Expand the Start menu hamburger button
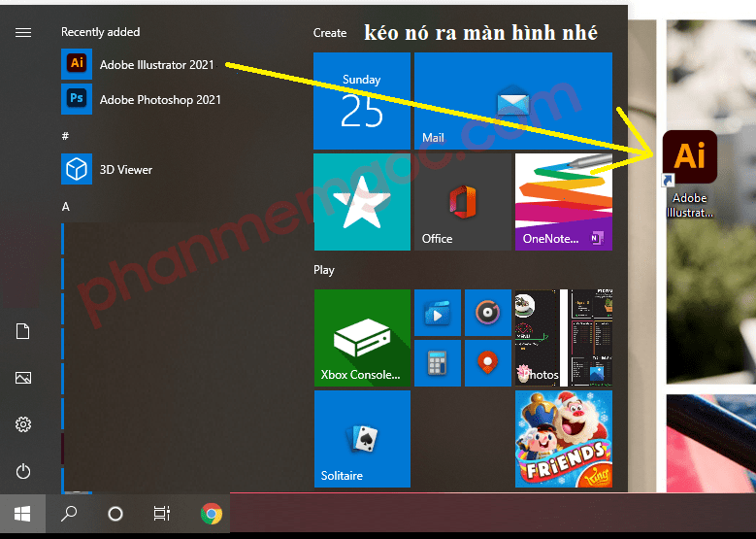756x539 pixels. pyautogui.click(x=23, y=32)
